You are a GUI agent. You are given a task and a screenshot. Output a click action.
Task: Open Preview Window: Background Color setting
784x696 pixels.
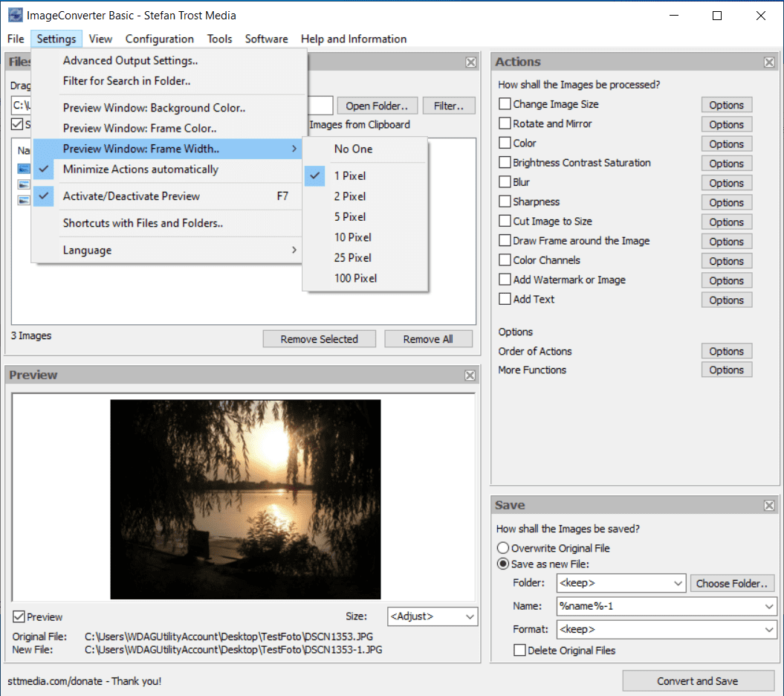[167, 108]
